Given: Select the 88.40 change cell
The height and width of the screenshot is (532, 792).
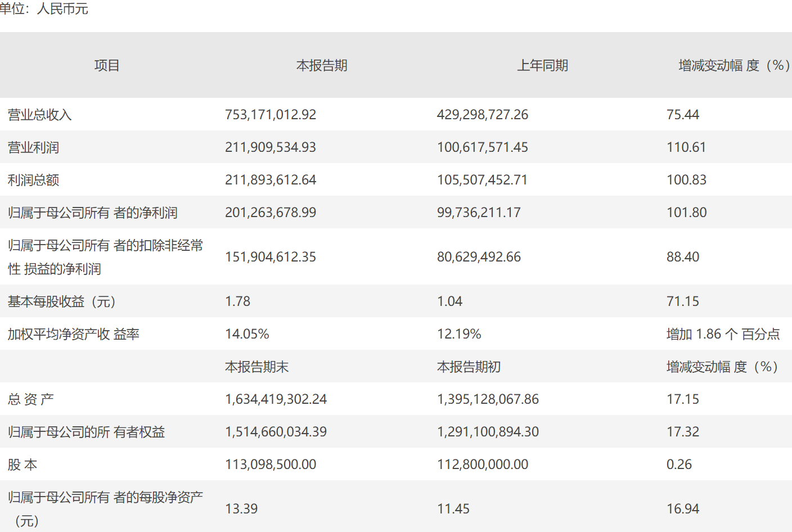Looking at the screenshot, I should click(x=683, y=257).
